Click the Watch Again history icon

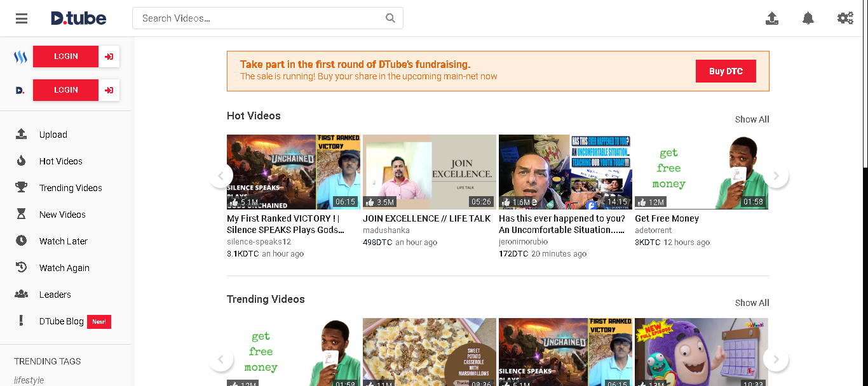21,267
